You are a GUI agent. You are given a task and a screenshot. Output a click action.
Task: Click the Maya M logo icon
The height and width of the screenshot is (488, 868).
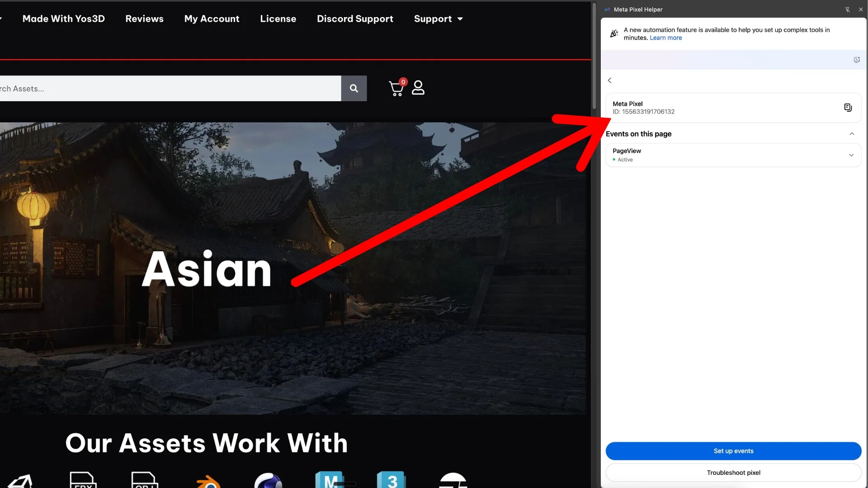330,480
